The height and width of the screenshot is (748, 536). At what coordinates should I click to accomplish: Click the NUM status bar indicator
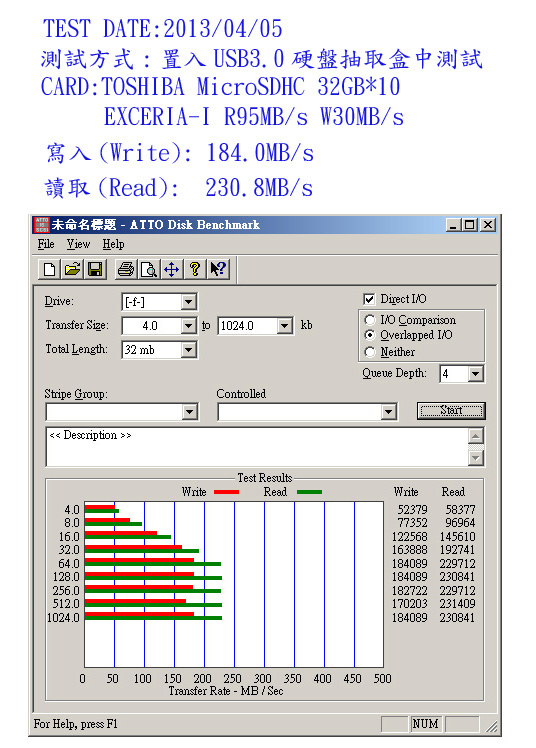click(x=425, y=724)
